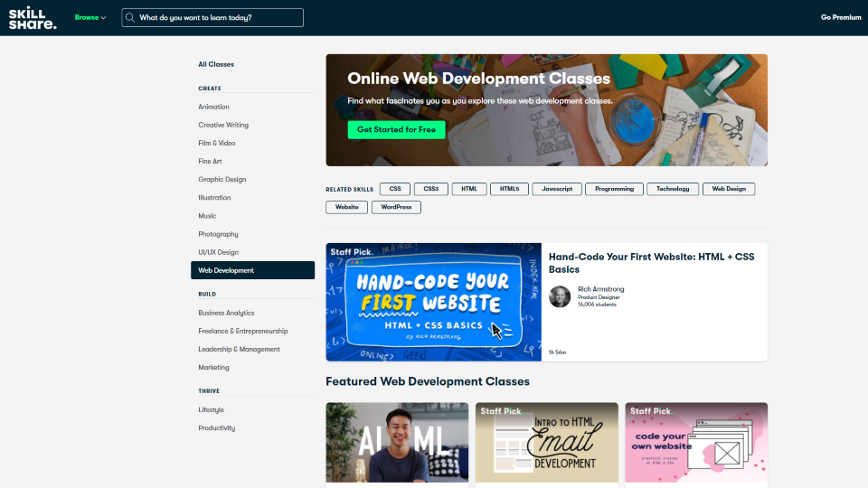
Task: Focus the 'What do you want to learn today?' search field
Action: 212,18
